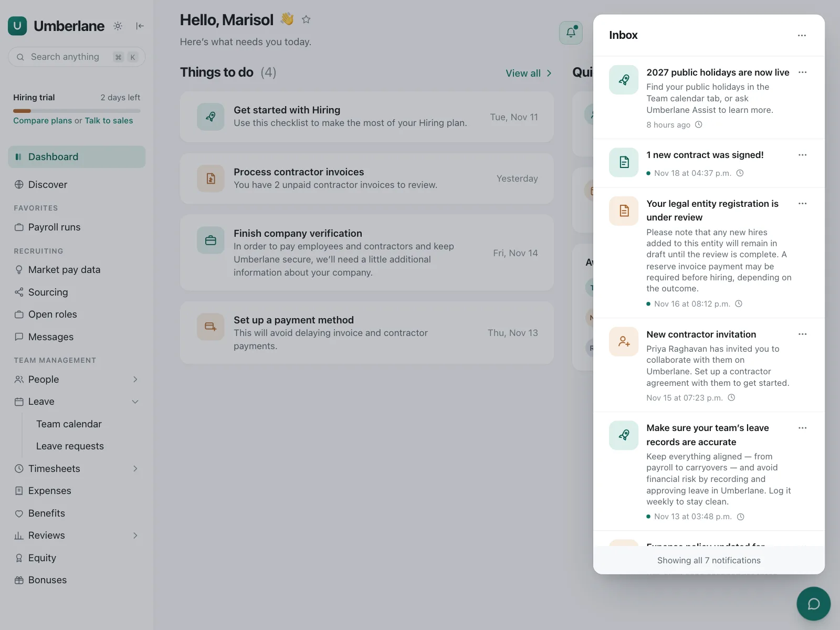Expand the Reviews submenu chevron

click(135, 535)
